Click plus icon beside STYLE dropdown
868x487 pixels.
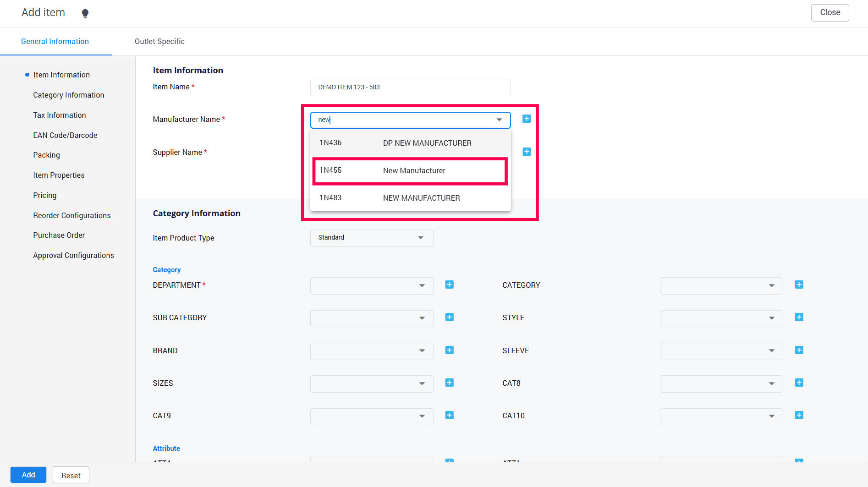click(x=799, y=317)
